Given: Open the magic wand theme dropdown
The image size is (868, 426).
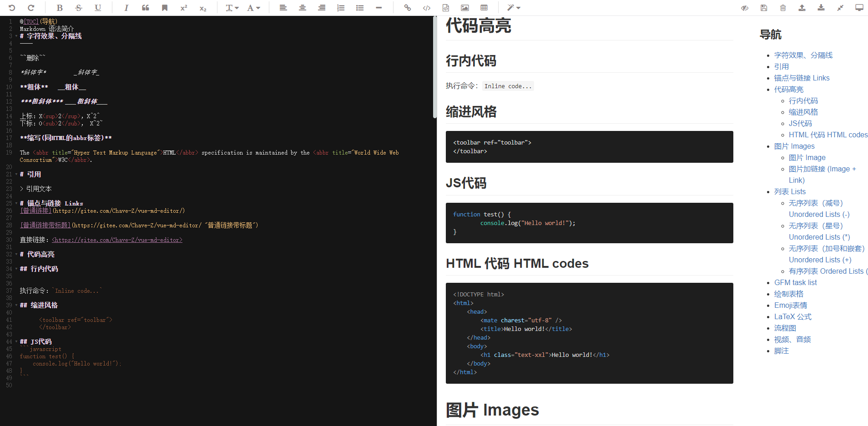Looking at the screenshot, I should pos(514,8).
